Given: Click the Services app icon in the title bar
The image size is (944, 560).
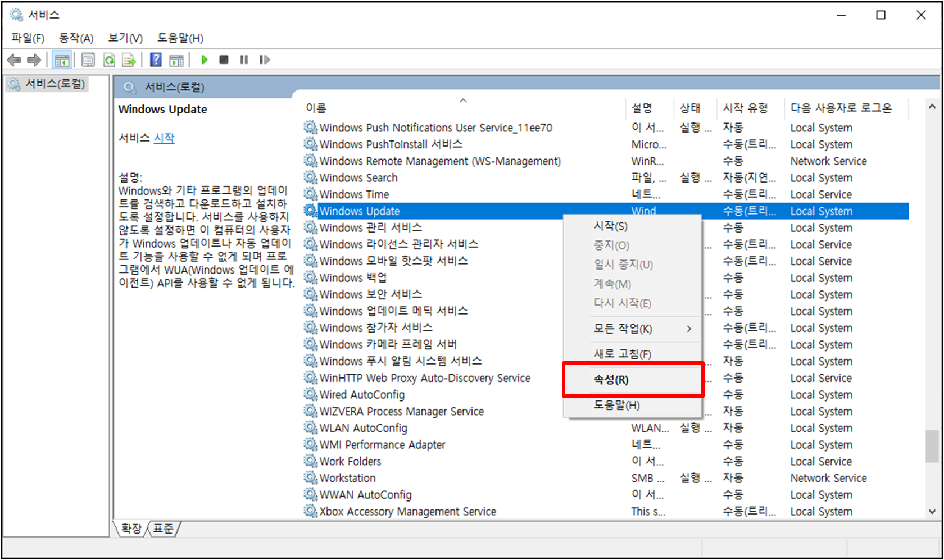Looking at the screenshot, I should point(16,15).
